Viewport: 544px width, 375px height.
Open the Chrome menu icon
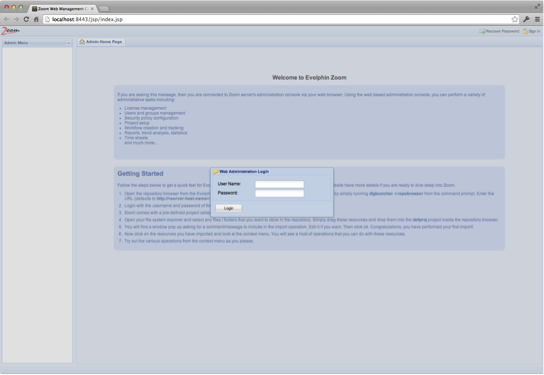pos(537,19)
